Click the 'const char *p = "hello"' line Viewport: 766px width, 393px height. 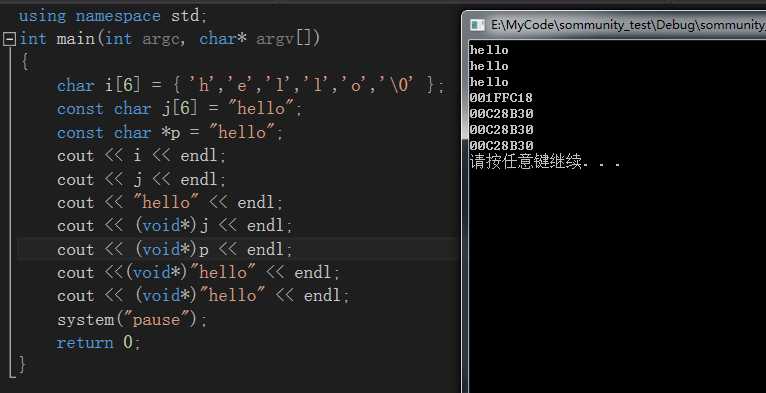tap(170, 132)
